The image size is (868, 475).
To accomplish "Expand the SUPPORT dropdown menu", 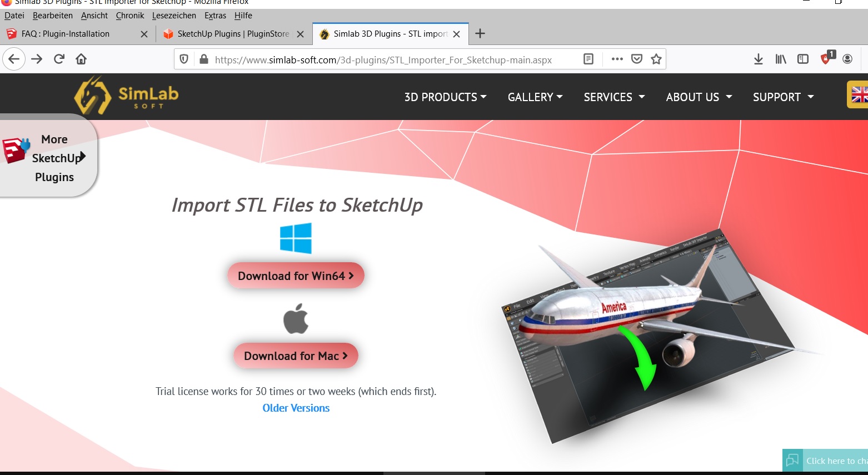I will point(783,97).
